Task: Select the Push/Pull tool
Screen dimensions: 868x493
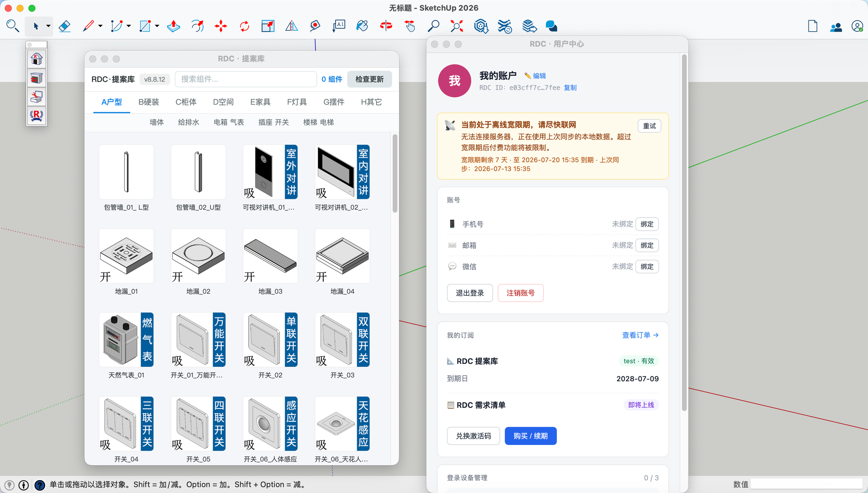Action: pyautogui.click(x=174, y=26)
